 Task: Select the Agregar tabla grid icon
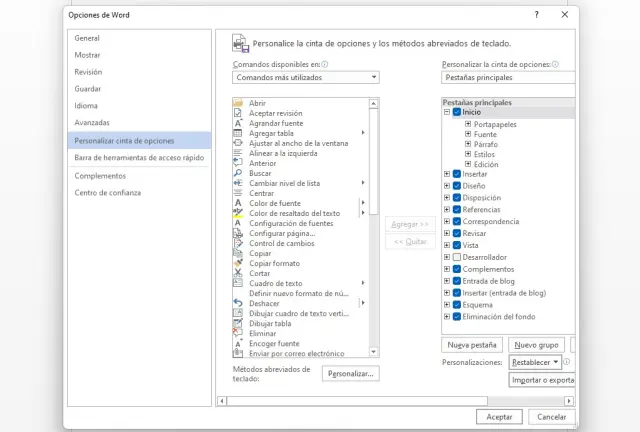238,133
